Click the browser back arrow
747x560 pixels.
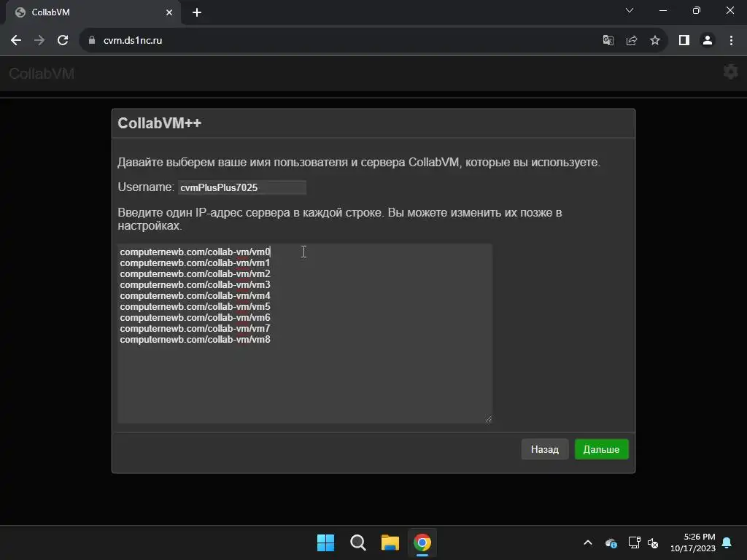[16, 41]
